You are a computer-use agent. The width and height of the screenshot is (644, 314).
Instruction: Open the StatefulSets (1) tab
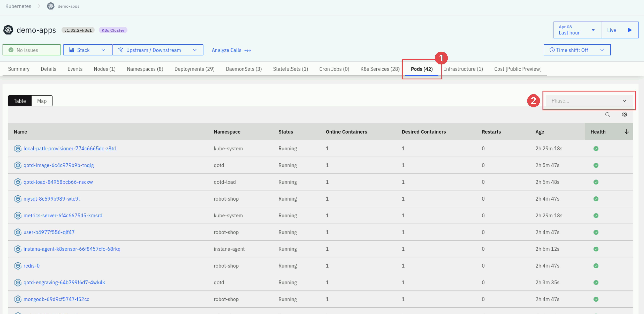[x=290, y=69]
